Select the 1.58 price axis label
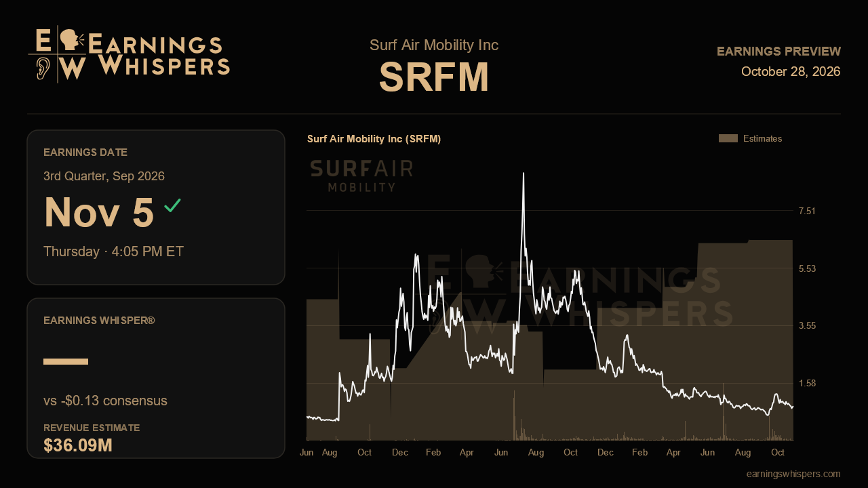The height and width of the screenshot is (488, 868). [807, 384]
